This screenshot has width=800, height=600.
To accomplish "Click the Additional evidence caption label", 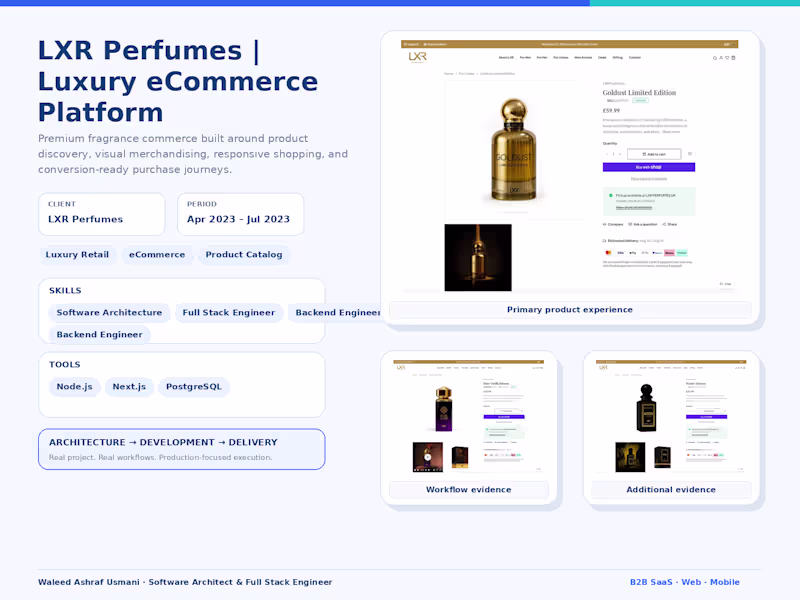I will click(671, 489).
